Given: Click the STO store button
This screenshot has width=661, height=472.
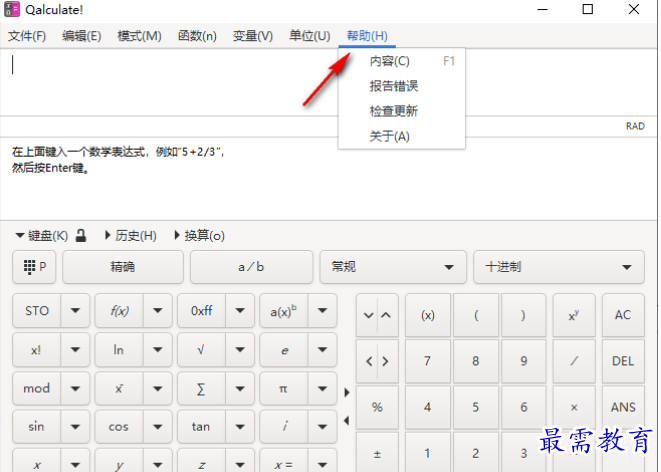Looking at the screenshot, I should [x=37, y=311].
